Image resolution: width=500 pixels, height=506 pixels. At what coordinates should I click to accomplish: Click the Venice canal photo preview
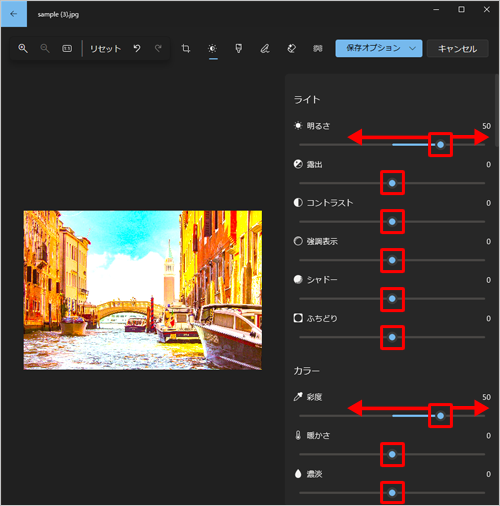point(143,290)
